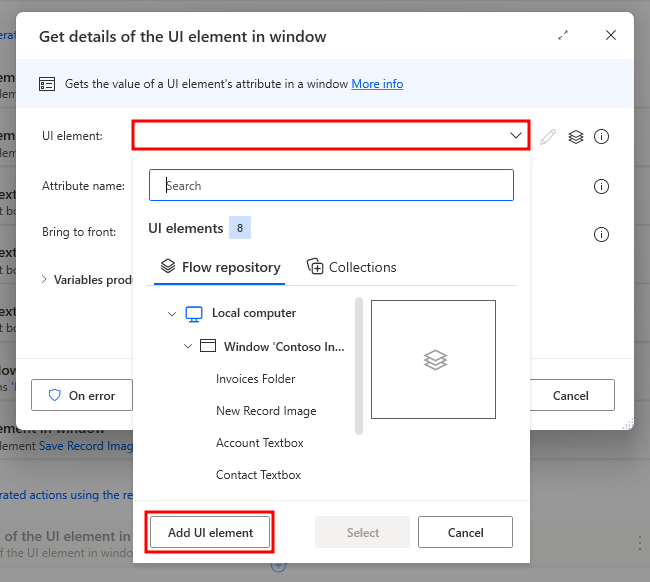Click the Add UI element button

(210, 532)
